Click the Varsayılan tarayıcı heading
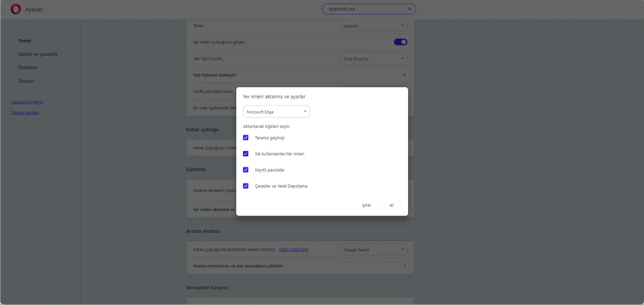Viewport: 644px width, 305px height. click(x=207, y=288)
